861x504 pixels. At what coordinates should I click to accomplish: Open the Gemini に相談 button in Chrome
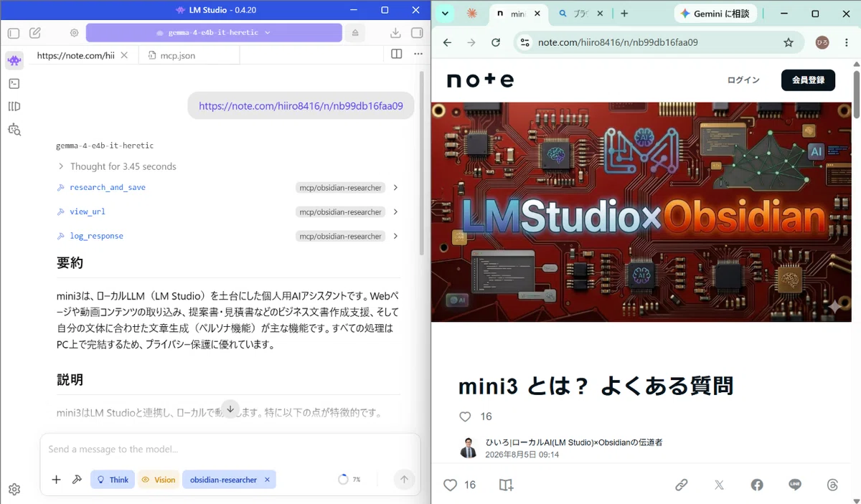point(715,14)
